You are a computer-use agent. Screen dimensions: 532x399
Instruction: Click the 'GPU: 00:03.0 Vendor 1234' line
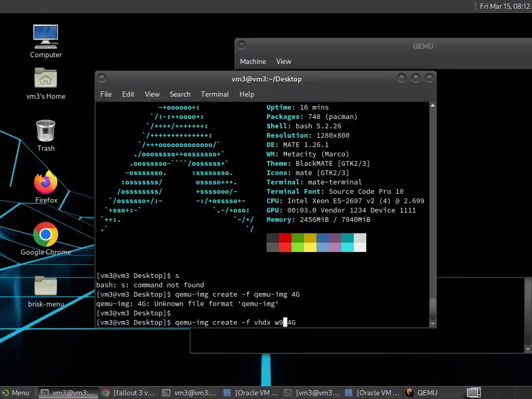(x=341, y=210)
